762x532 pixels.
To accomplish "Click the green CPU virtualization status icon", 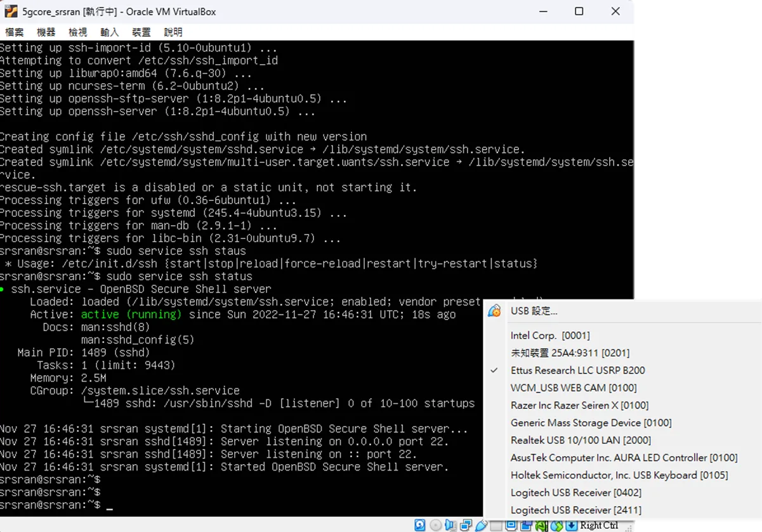I will point(541,525).
